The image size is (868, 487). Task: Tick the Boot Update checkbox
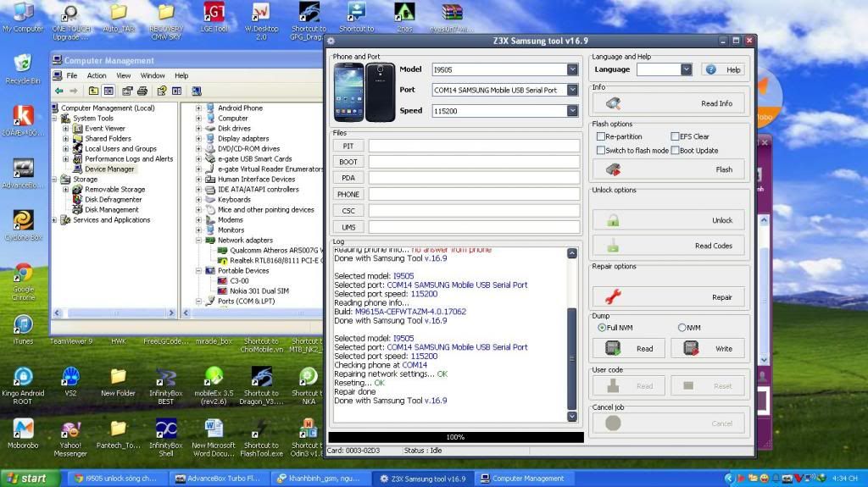675,150
